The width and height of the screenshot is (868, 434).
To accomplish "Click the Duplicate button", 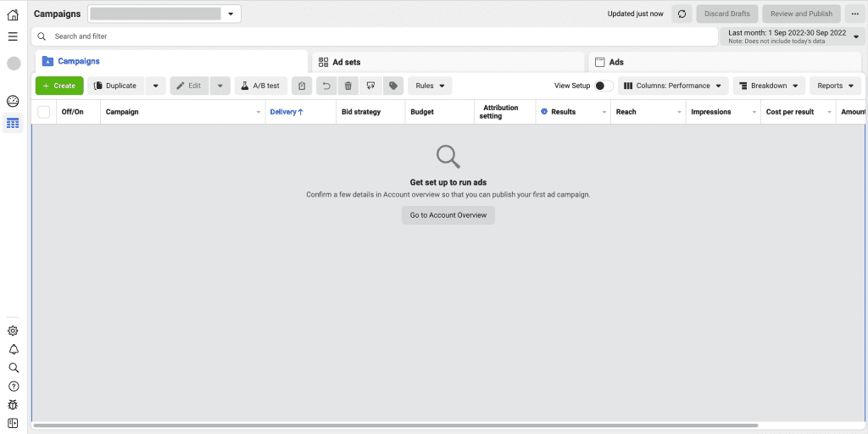I will pyautogui.click(x=115, y=86).
